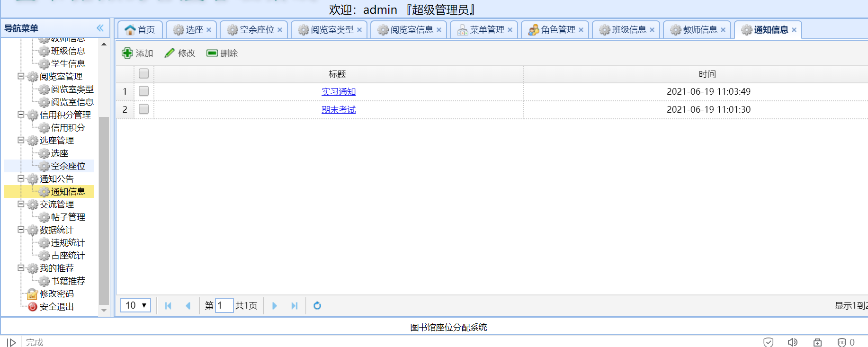This screenshot has width=868, height=347.
Task: Click the gear icon beside 帖子管理
Action: click(x=44, y=217)
